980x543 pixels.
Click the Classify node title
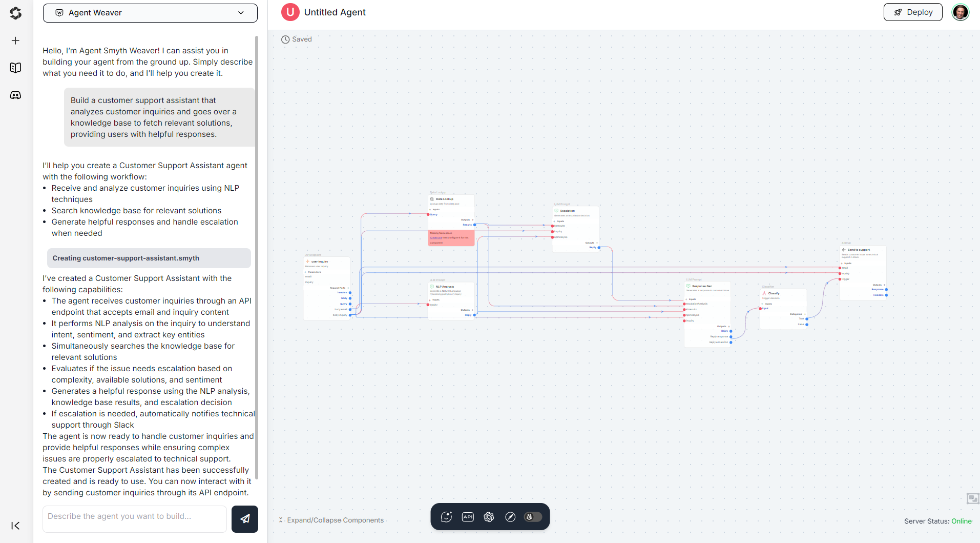[774, 293]
